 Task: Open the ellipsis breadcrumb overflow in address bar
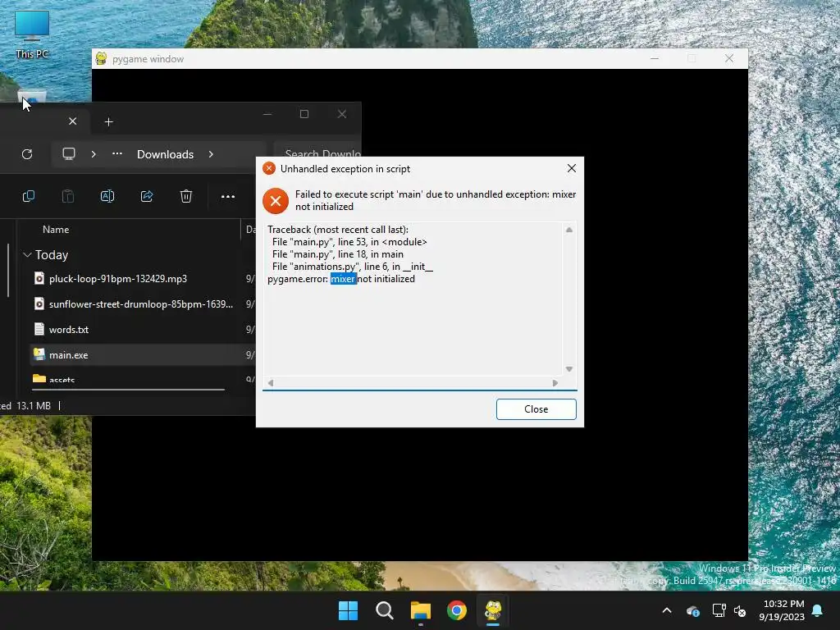coord(116,154)
